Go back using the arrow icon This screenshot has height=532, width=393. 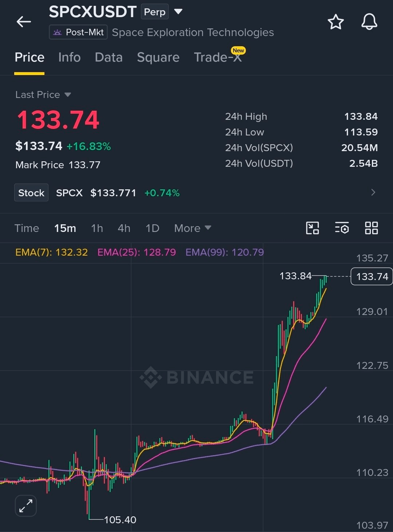coord(24,22)
